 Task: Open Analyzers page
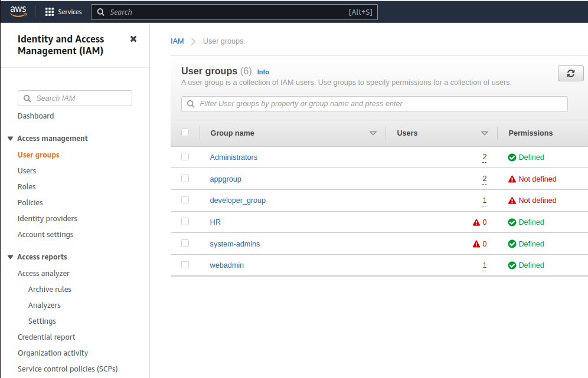point(44,305)
